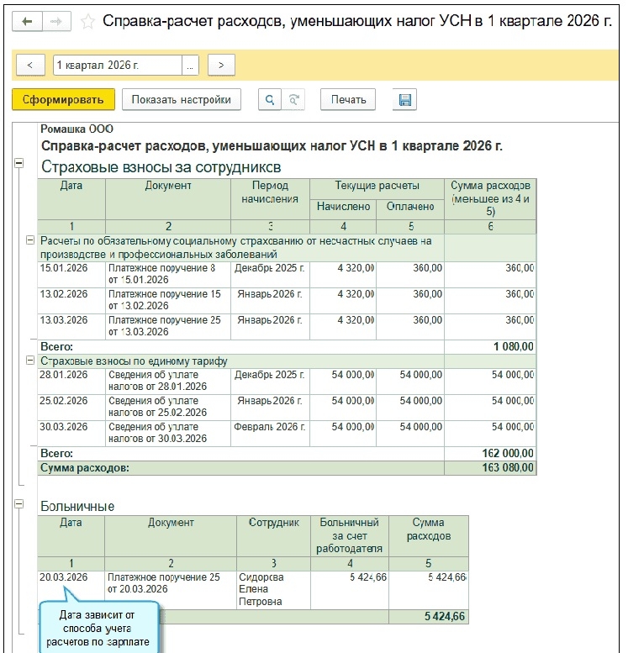This screenshot has width=644, height=653.
Task: Click the Сформировать button
Action: (x=63, y=100)
